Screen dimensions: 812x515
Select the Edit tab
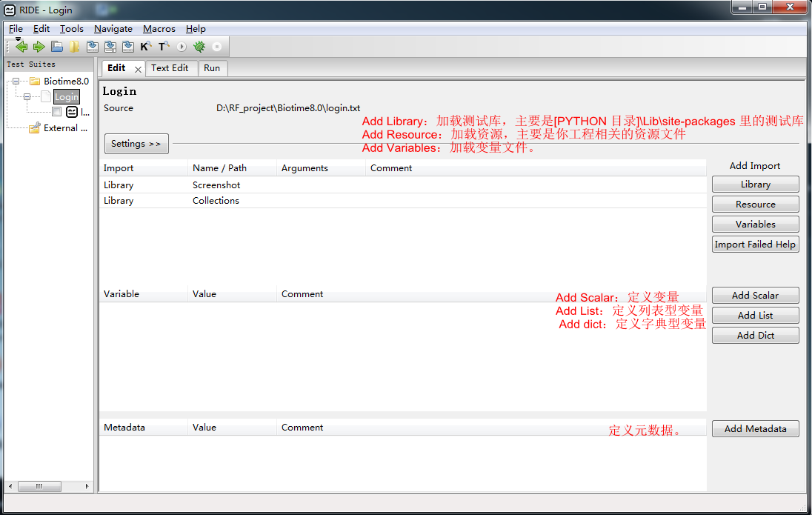(x=116, y=68)
